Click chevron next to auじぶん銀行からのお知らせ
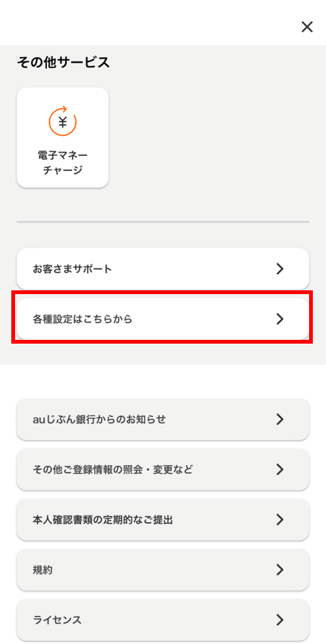 pos(280,420)
